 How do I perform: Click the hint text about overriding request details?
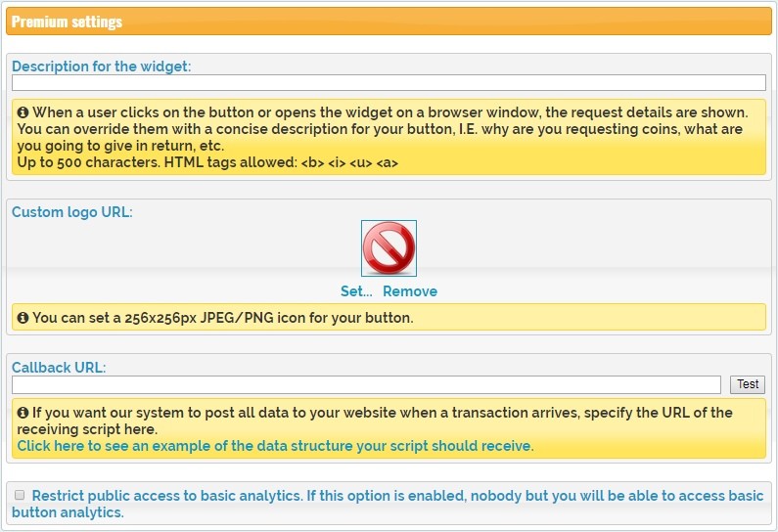pyautogui.click(x=391, y=129)
